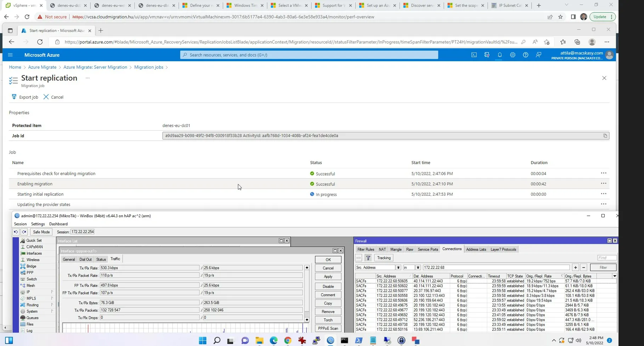Viewport: 644px width, 346px height.
Task: Expand the Routing submenu in WinBox
Action: click(x=52, y=305)
